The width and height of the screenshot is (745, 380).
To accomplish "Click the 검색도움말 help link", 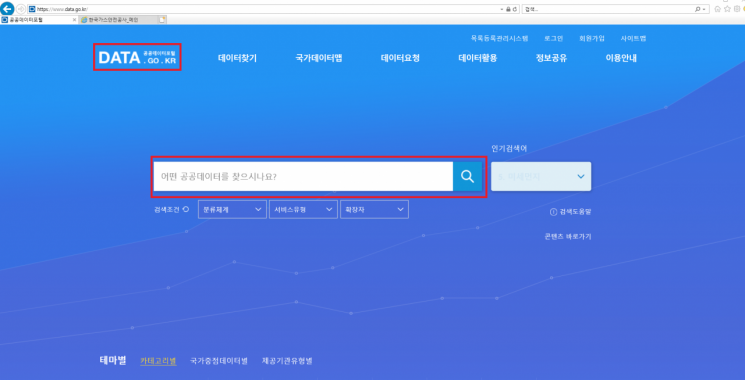I will tap(571, 212).
